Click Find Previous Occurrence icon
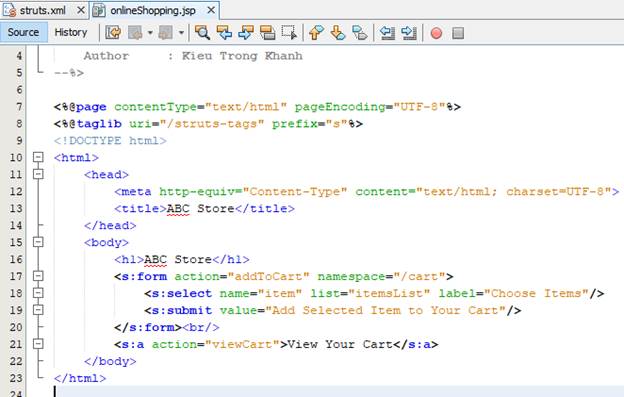The width and height of the screenshot is (624, 397). pos(224,33)
